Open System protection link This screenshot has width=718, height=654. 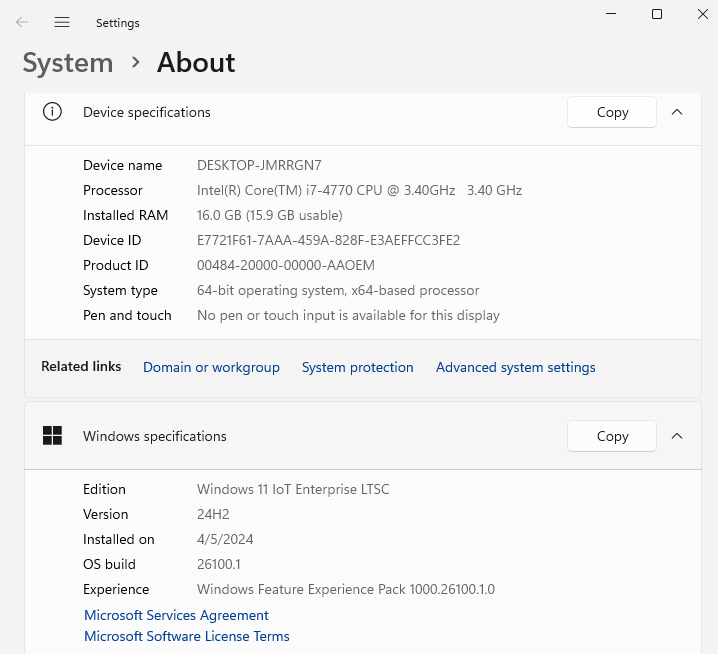tap(358, 367)
